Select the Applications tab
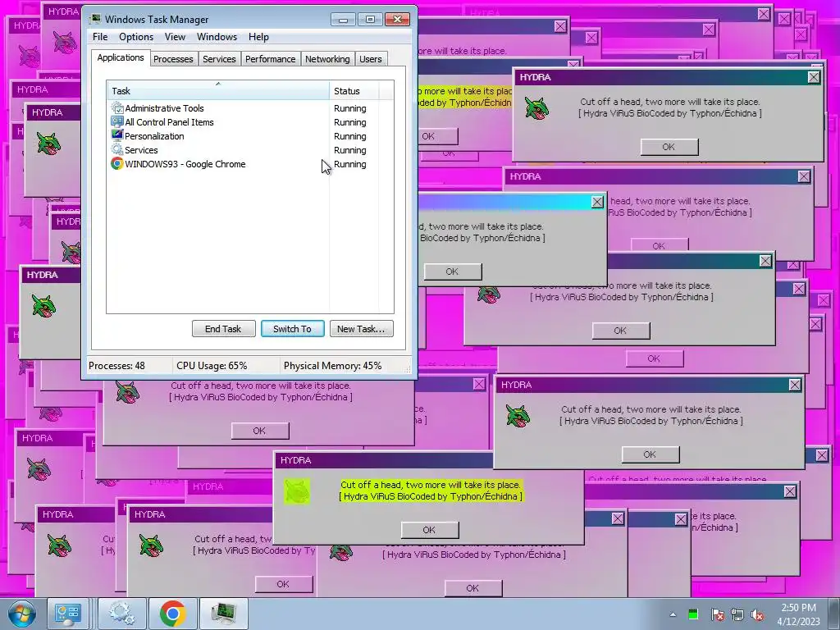The image size is (840, 630). tap(121, 58)
